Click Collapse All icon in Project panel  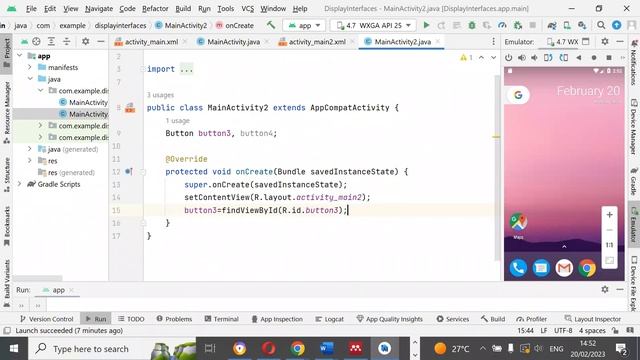[66, 41]
